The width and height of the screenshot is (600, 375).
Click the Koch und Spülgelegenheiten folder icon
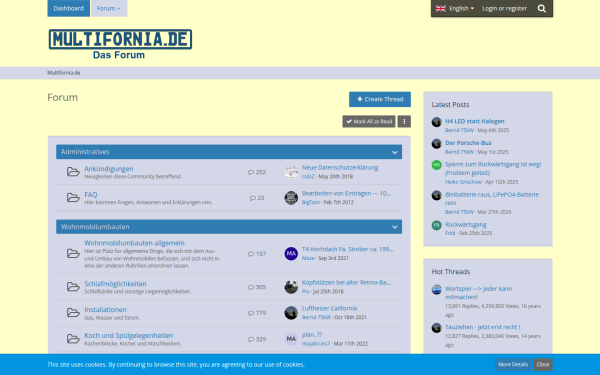coord(73,339)
